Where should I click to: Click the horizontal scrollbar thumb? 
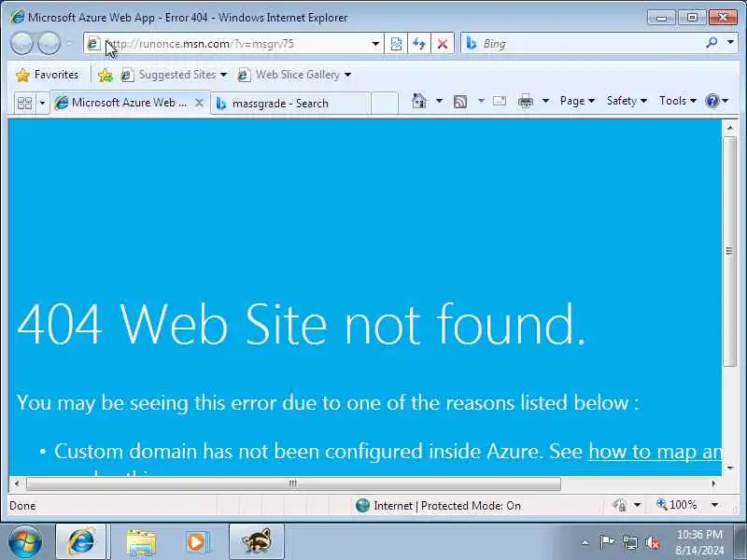293,483
